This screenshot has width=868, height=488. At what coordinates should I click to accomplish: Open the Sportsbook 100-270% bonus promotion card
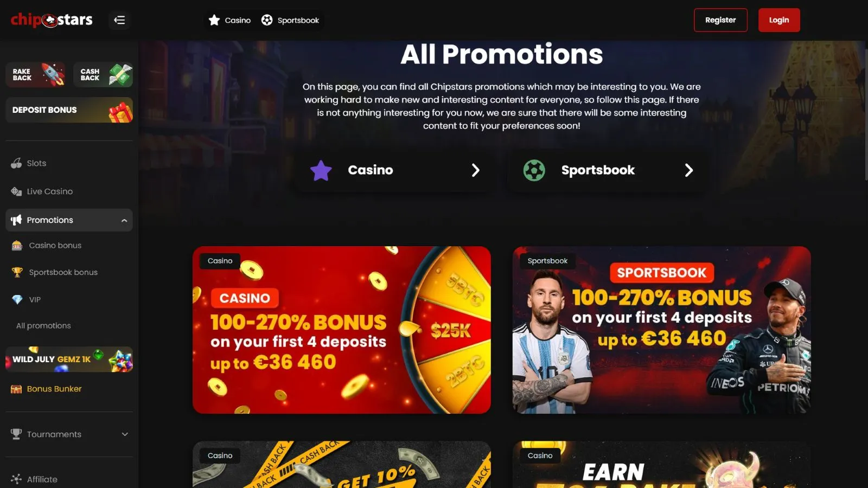tap(662, 330)
